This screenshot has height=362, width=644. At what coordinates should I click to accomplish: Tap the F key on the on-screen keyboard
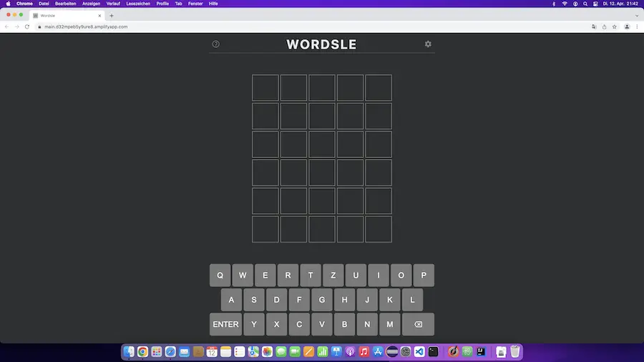coord(299,300)
